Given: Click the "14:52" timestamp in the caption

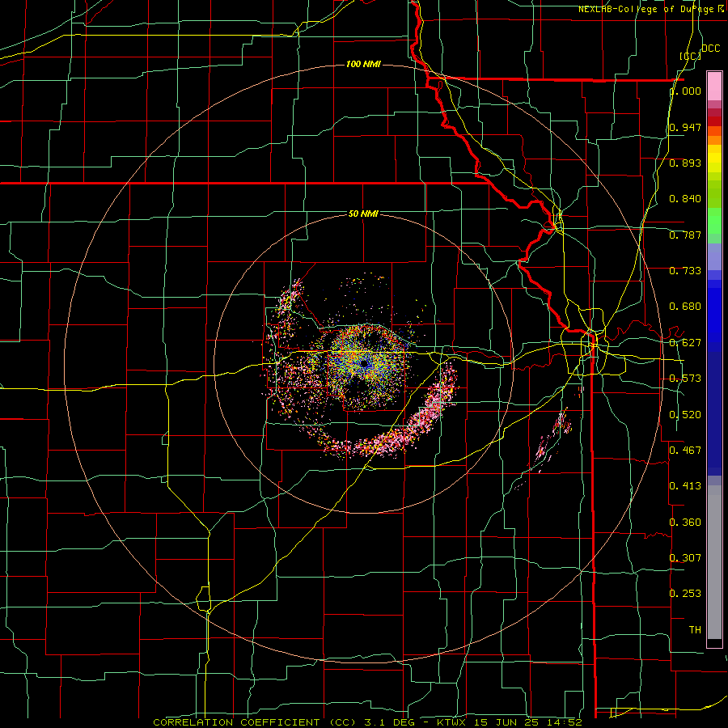Looking at the screenshot, I should tap(564, 722).
